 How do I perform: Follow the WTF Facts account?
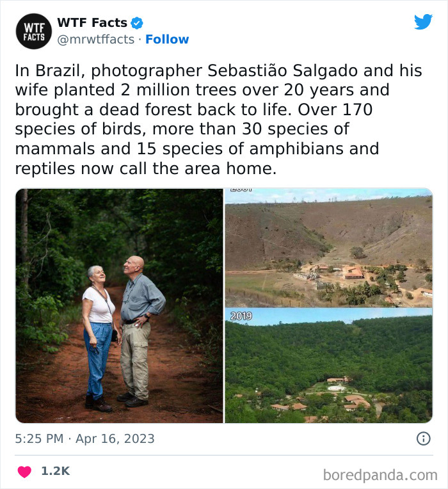pyautogui.click(x=167, y=40)
